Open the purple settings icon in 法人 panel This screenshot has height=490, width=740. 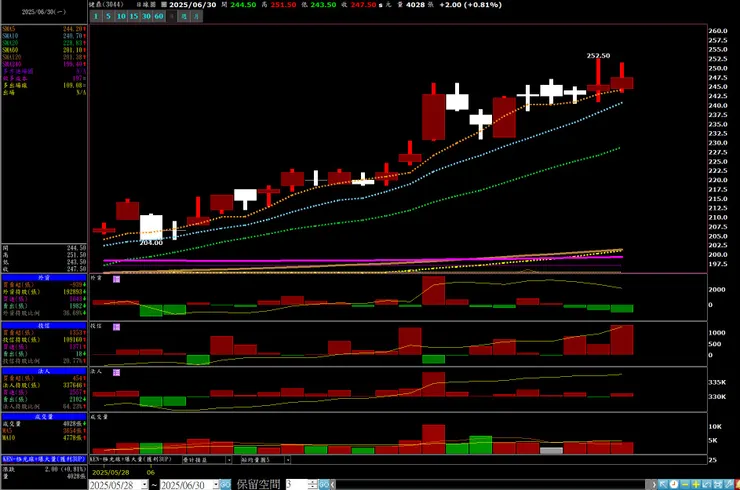point(117,372)
